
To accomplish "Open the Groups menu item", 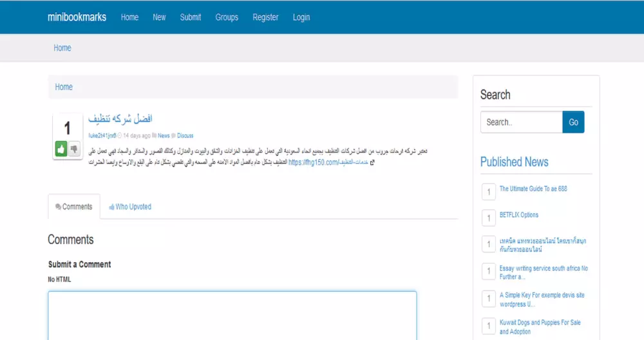I will (227, 17).
